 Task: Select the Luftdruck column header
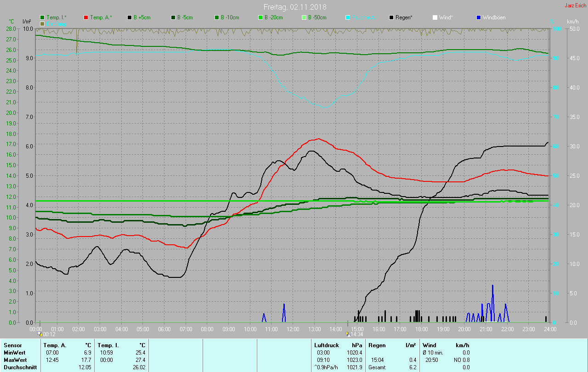tap(326, 345)
